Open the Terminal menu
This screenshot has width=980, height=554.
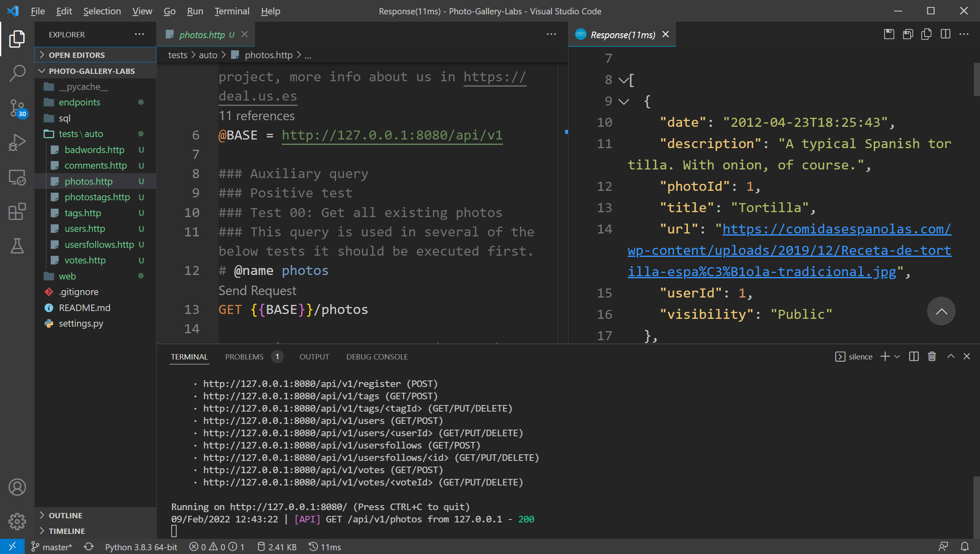pos(232,11)
